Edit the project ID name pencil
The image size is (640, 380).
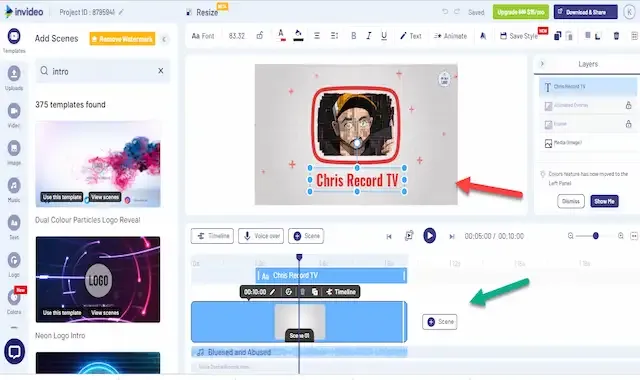pyautogui.click(x=121, y=12)
